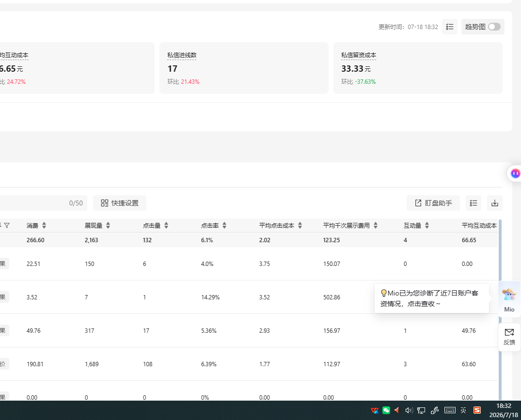Viewport: 521px width, 420px height.
Task: Open the filter funnel icon in header
Action: 7,225
